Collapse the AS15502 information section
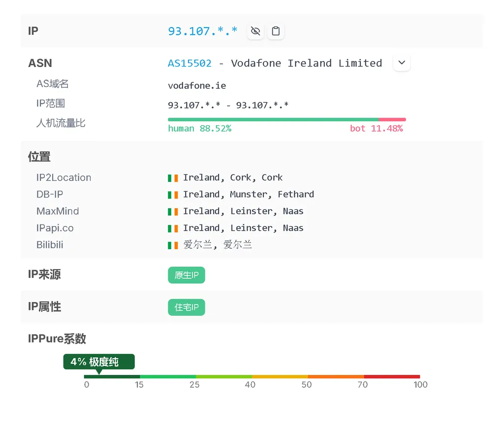The width and height of the screenshot is (504, 436). click(401, 63)
